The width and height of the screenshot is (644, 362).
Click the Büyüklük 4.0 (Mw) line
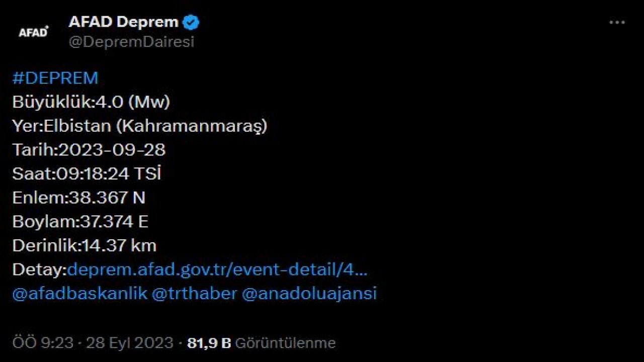91,103
